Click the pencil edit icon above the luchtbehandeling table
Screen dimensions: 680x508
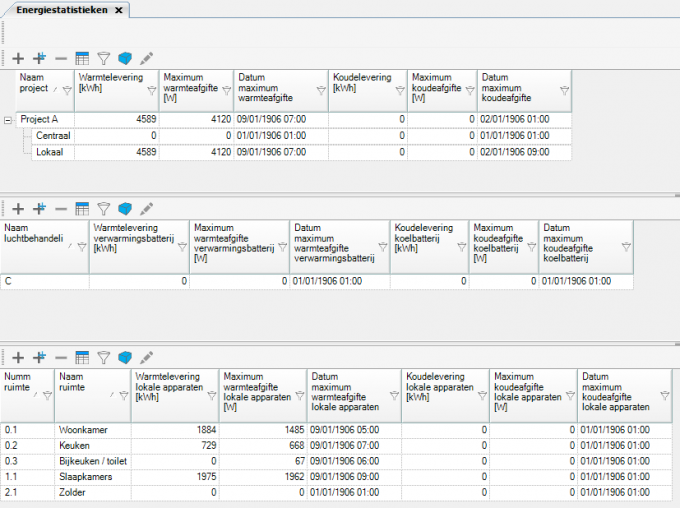(146, 209)
